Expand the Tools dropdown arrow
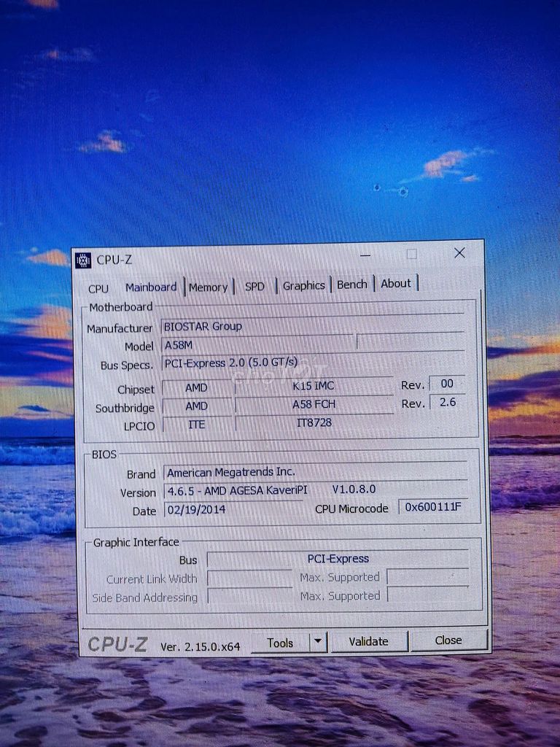This screenshot has height=747, width=560. pos(319,642)
